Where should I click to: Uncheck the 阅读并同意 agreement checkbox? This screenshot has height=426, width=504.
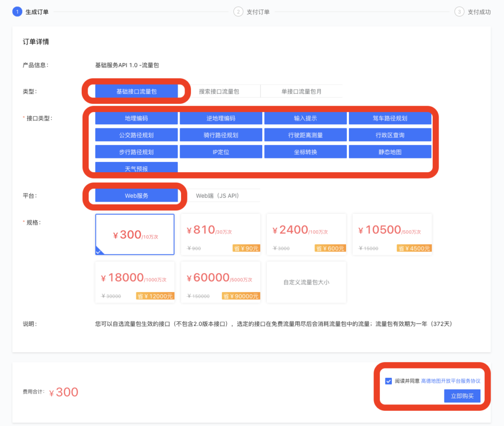tap(389, 381)
